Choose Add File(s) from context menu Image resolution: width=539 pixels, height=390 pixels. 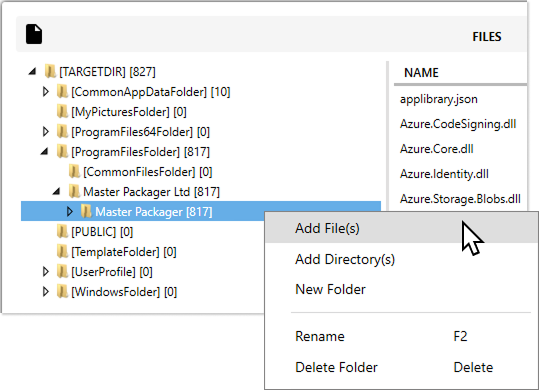pos(401,228)
